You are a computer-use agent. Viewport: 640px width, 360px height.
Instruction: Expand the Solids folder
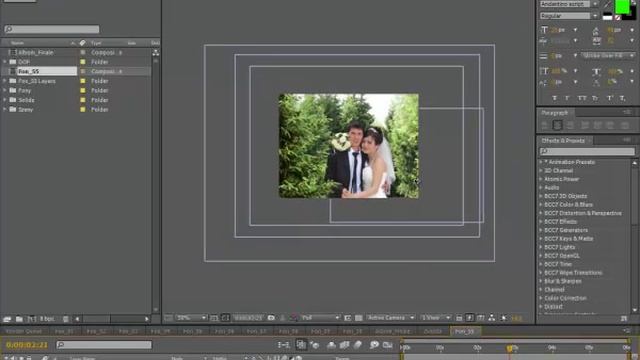(5, 100)
